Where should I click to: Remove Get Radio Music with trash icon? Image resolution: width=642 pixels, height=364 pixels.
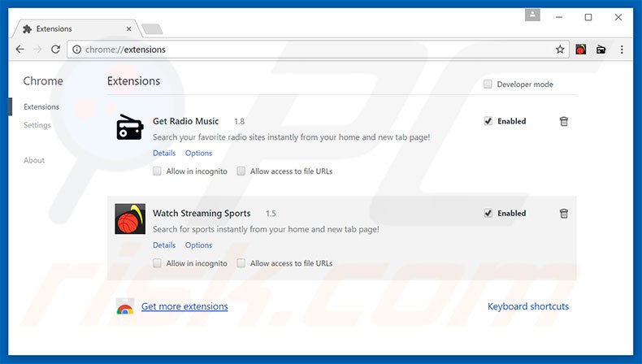[x=564, y=121]
